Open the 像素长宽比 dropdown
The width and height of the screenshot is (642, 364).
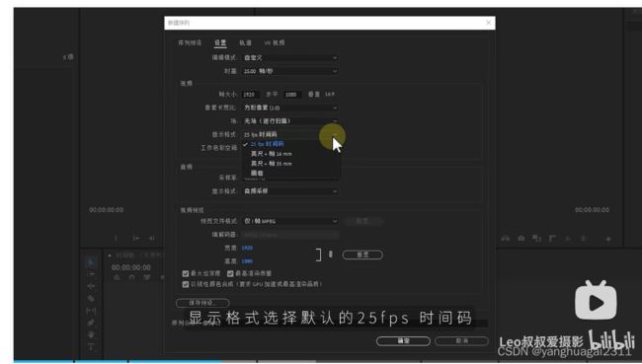point(290,108)
